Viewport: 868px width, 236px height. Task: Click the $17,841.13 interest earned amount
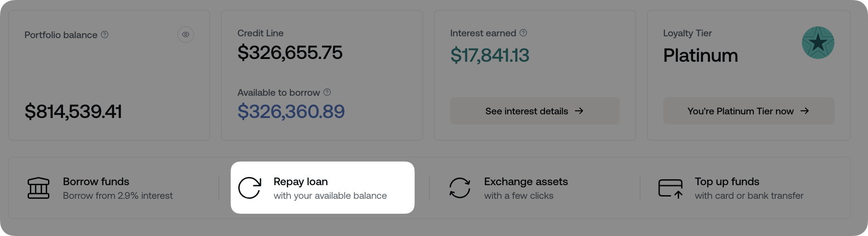pyautogui.click(x=490, y=55)
